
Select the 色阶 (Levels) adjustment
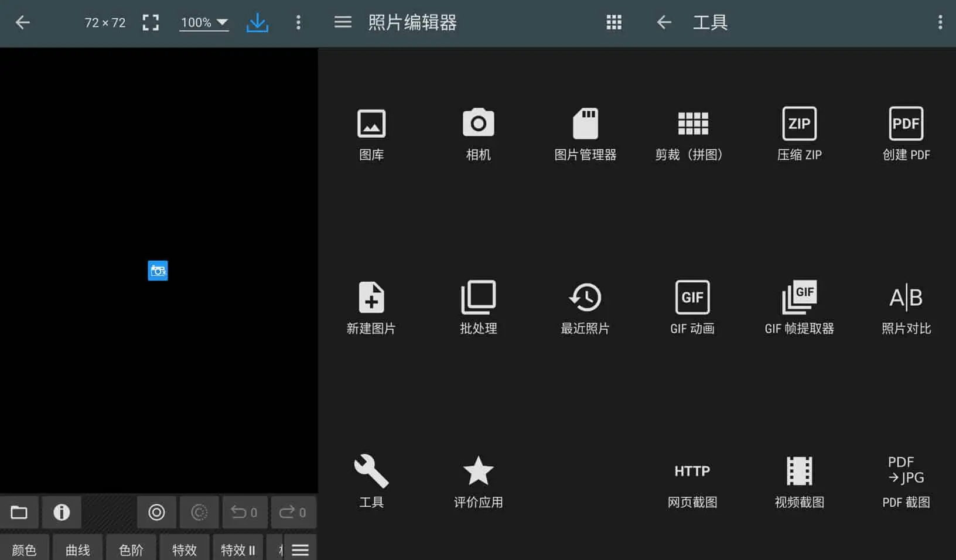click(131, 549)
